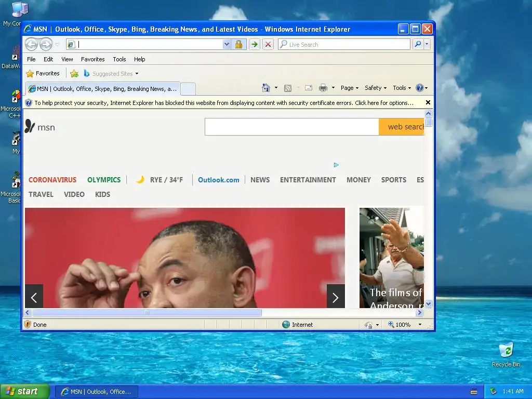Open the Safety command dropdown
This screenshot has height=399, width=532.
pyautogui.click(x=376, y=88)
